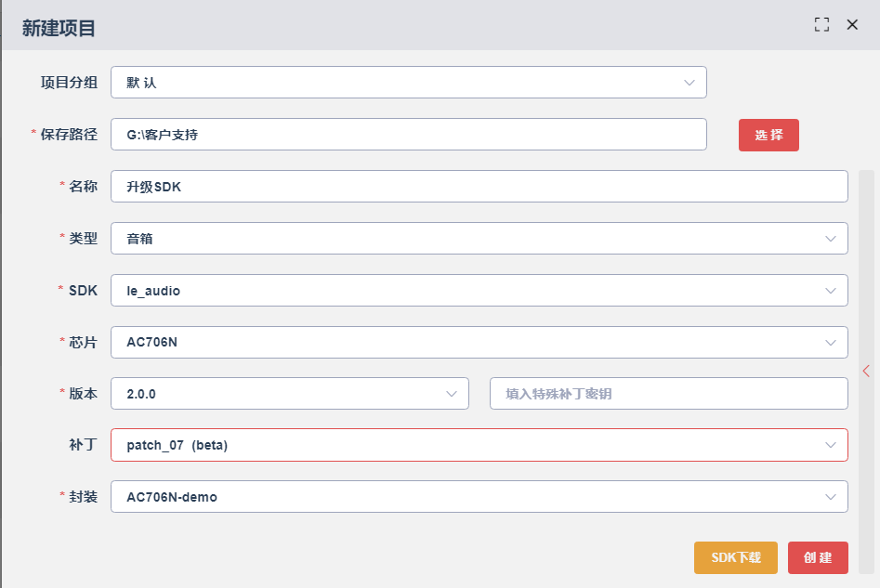The height and width of the screenshot is (588, 880).
Task: Focus the 保存路径 input field
Action: tap(409, 134)
